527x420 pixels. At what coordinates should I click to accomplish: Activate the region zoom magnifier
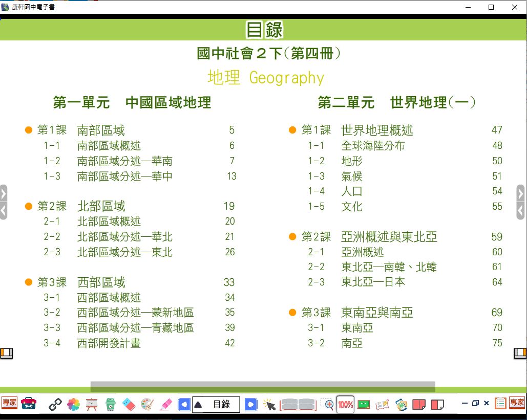(327, 404)
